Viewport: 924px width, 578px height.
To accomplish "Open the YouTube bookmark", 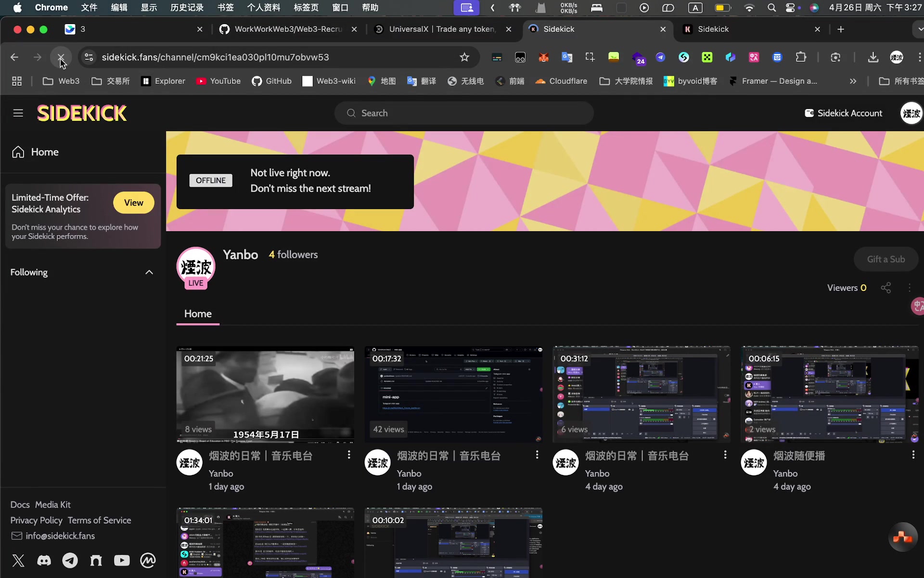I will 218,81.
